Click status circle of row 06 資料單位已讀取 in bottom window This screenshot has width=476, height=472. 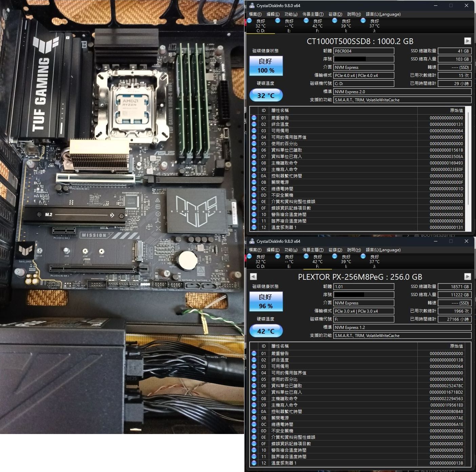254,386
